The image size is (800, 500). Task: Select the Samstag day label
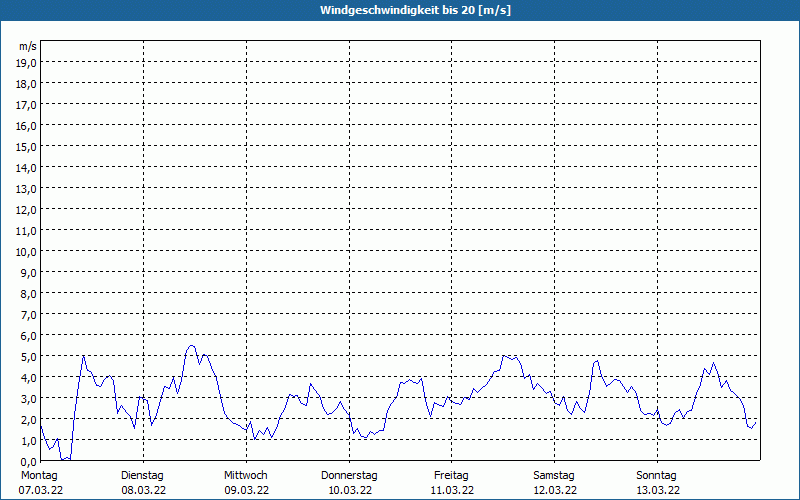(x=554, y=475)
